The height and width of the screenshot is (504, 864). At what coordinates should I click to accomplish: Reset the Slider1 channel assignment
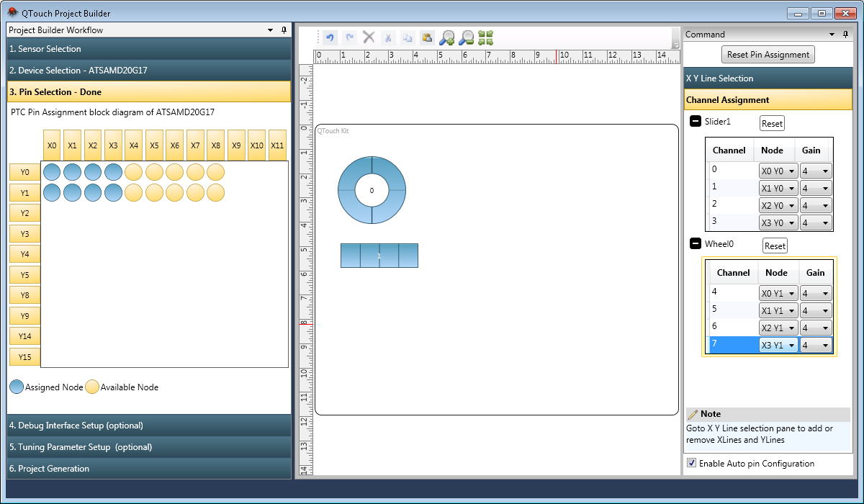coord(772,123)
